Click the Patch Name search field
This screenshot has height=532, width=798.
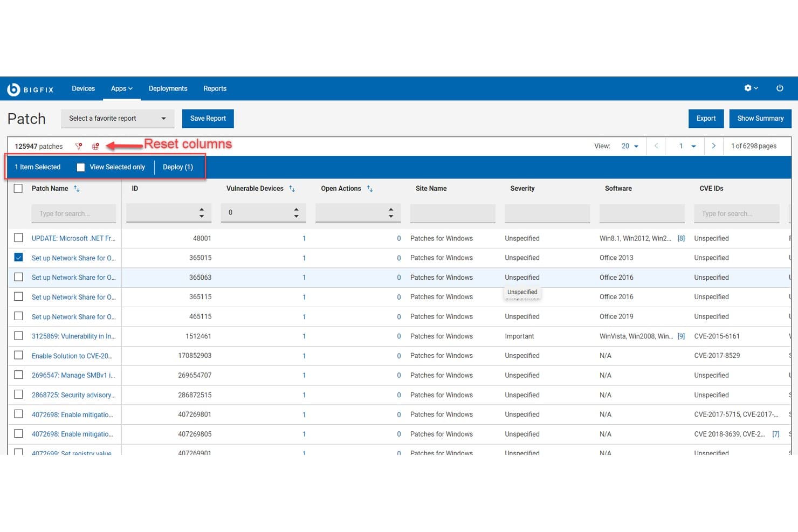point(74,213)
